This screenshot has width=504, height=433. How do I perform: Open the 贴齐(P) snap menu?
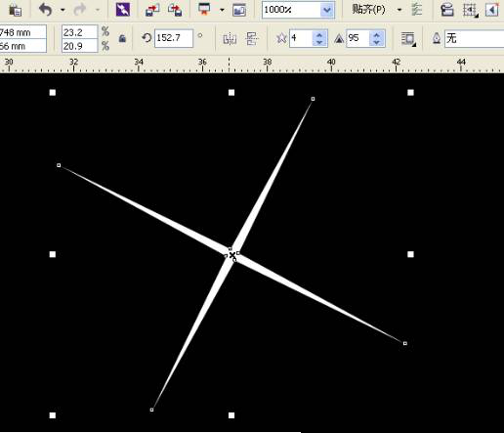coord(368,10)
